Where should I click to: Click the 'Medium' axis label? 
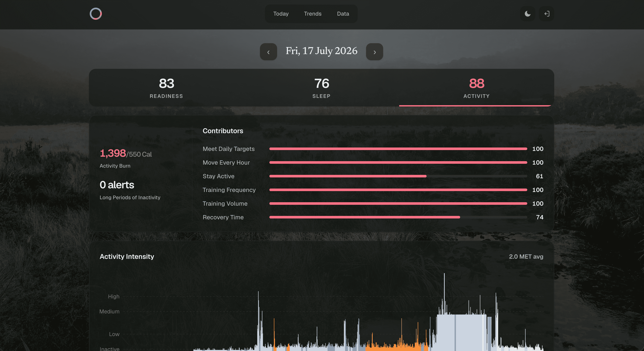click(x=109, y=311)
